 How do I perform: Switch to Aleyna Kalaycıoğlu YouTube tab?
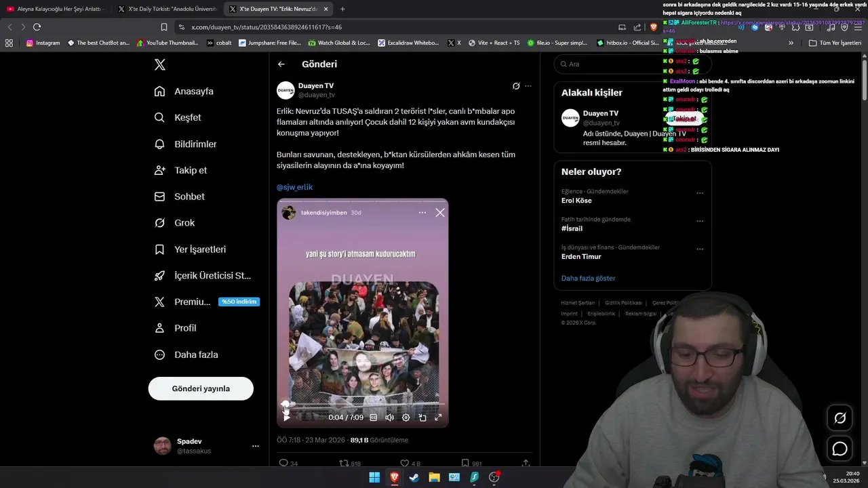point(54,9)
